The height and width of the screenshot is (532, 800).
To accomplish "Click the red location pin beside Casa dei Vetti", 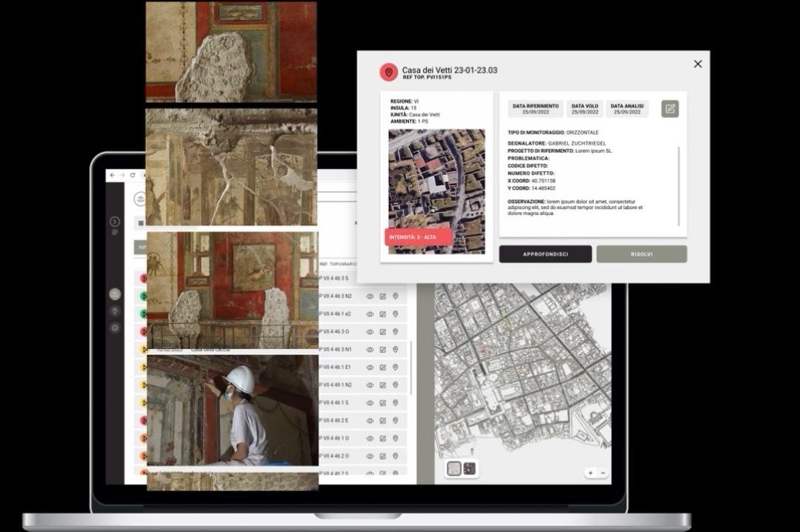I will 389,72.
